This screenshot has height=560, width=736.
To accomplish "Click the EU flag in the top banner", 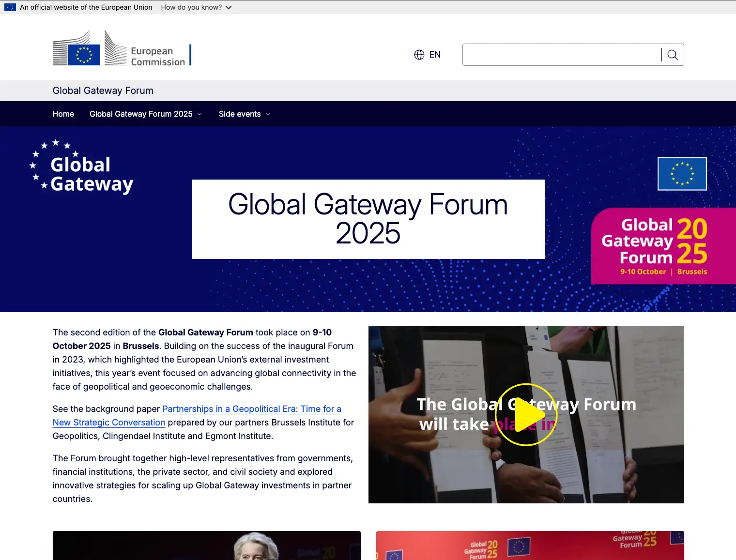I will [10, 7].
